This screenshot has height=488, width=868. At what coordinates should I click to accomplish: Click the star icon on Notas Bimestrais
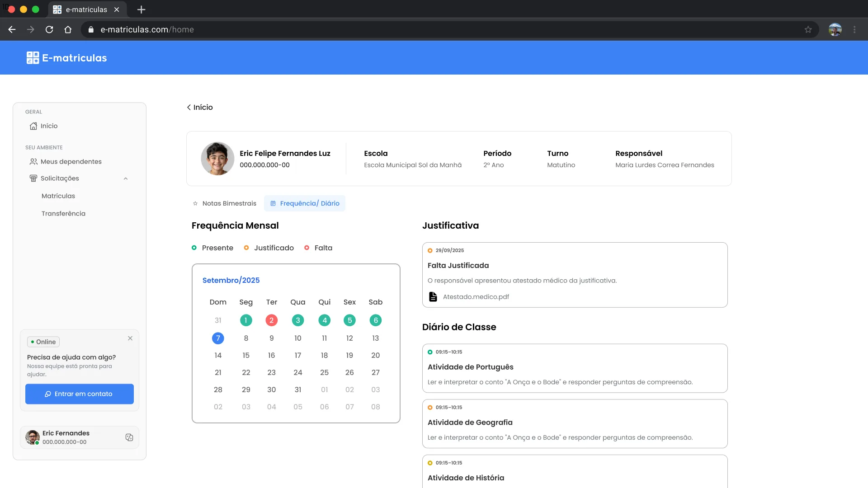tap(195, 204)
